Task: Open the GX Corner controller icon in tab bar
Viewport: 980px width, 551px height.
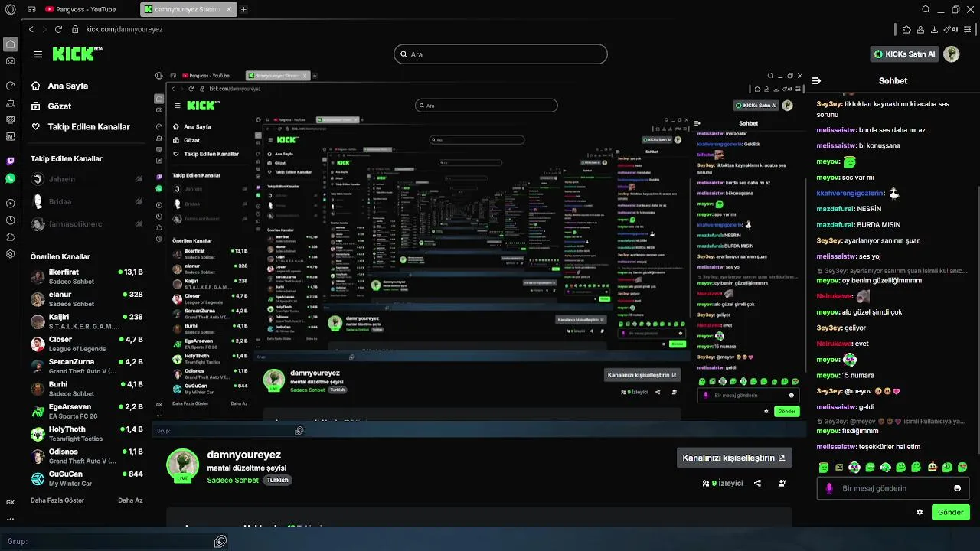Action: (31, 9)
